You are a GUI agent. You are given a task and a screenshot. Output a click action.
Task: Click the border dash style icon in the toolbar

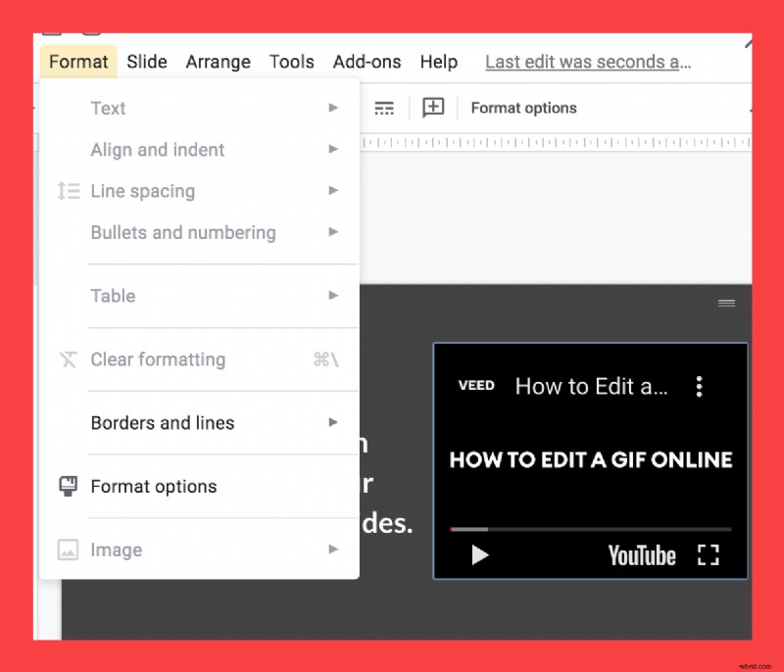click(384, 108)
